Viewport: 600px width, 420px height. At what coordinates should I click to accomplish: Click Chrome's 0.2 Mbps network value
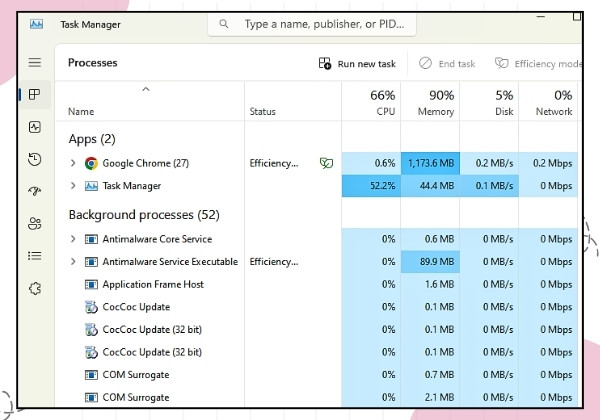click(553, 163)
